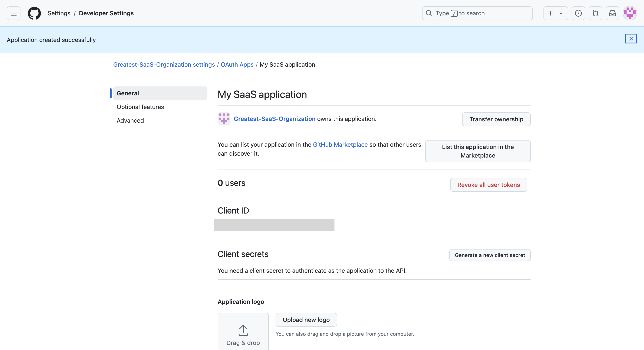Image resolution: width=644 pixels, height=350 pixels.
Task: Open the issues icon in header
Action: pyautogui.click(x=578, y=13)
